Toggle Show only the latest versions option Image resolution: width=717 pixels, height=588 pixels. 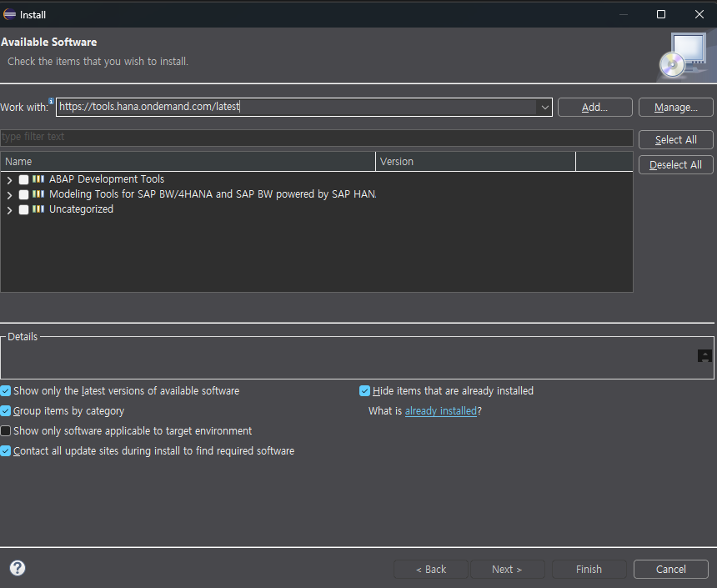coord(6,391)
